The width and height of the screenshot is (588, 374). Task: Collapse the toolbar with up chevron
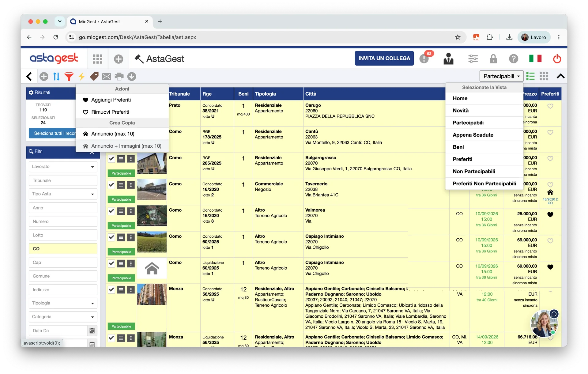(x=560, y=76)
